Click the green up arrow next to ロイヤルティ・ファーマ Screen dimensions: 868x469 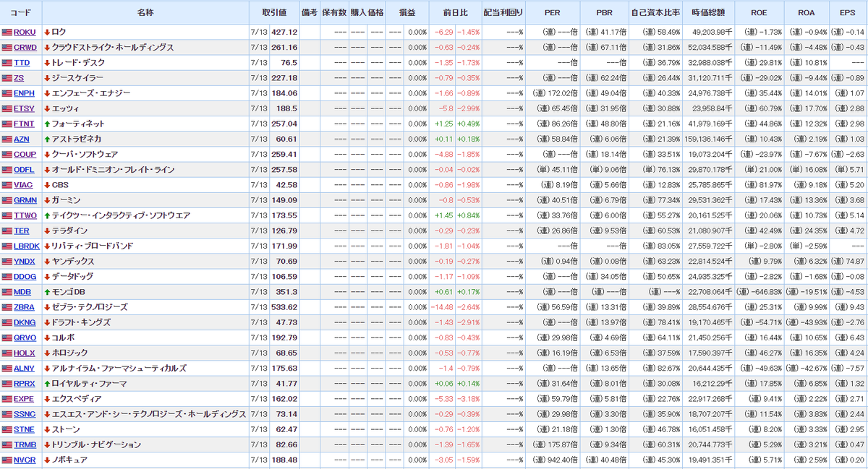(x=47, y=384)
